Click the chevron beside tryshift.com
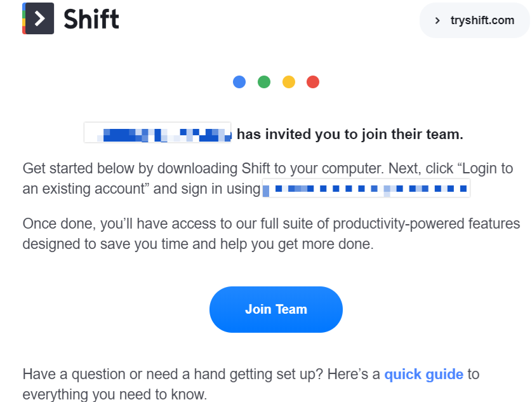The width and height of the screenshot is (532, 402). pyautogui.click(x=437, y=21)
